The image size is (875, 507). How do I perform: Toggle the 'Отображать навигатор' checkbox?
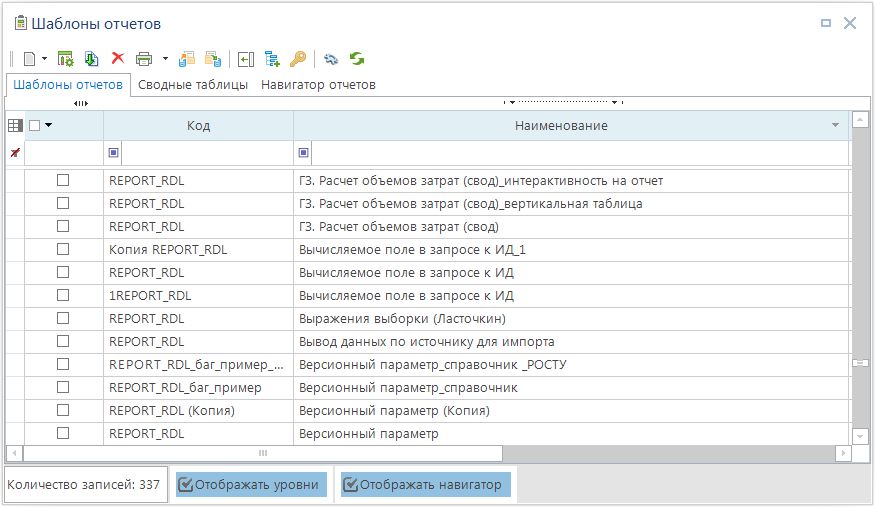[x=351, y=485]
